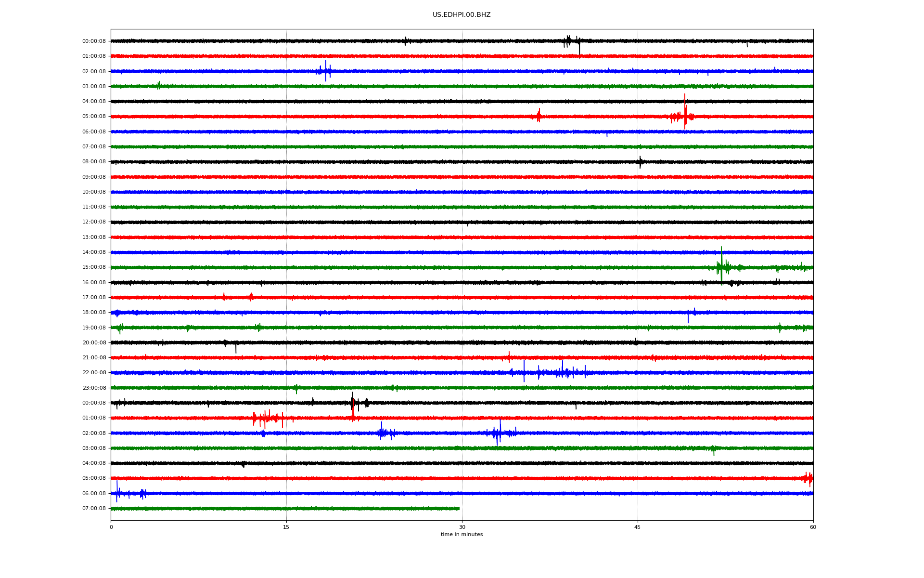Click the red spike on 21:00:08 trace
The height and width of the screenshot is (578, 924).
(509, 357)
